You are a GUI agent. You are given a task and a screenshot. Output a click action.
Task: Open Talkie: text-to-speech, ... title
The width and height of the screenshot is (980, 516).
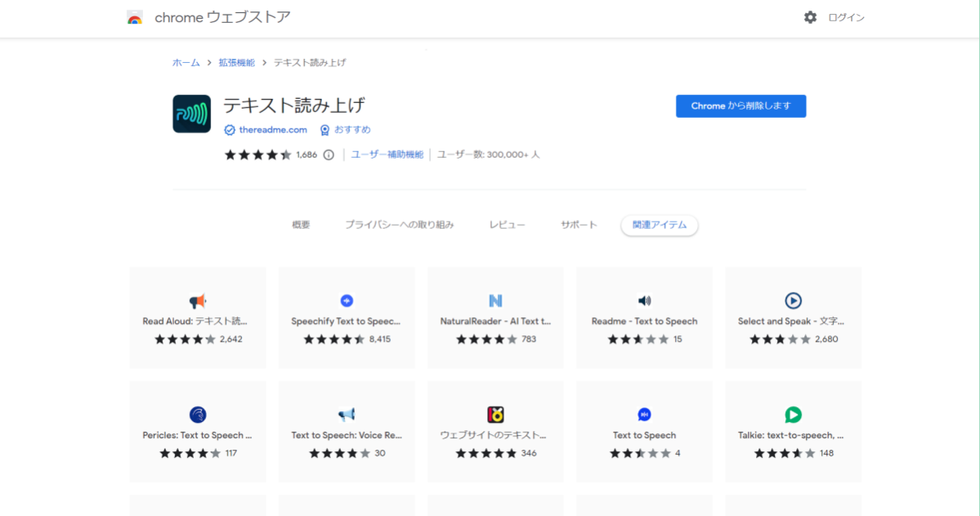click(x=790, y=435)
